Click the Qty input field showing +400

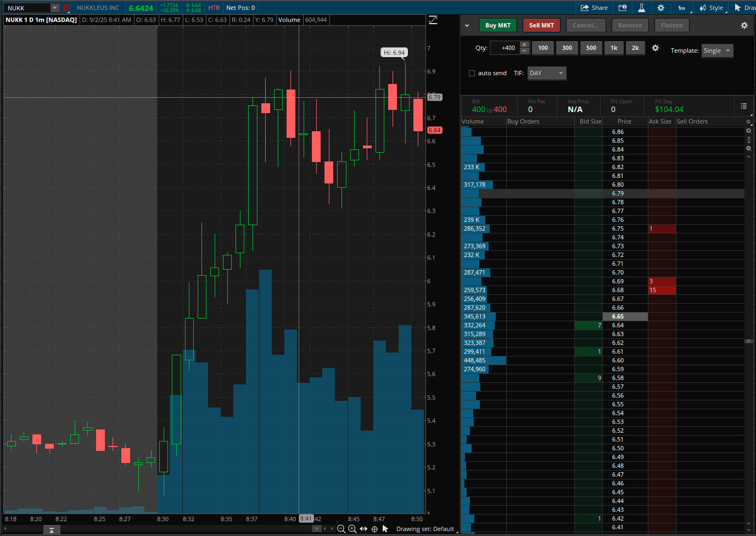click(505, 48)
